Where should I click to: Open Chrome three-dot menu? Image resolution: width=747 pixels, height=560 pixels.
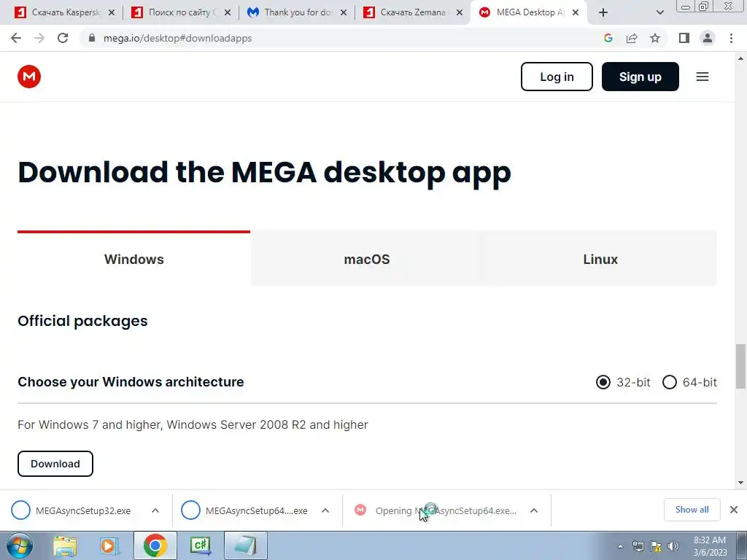point(731,38)
